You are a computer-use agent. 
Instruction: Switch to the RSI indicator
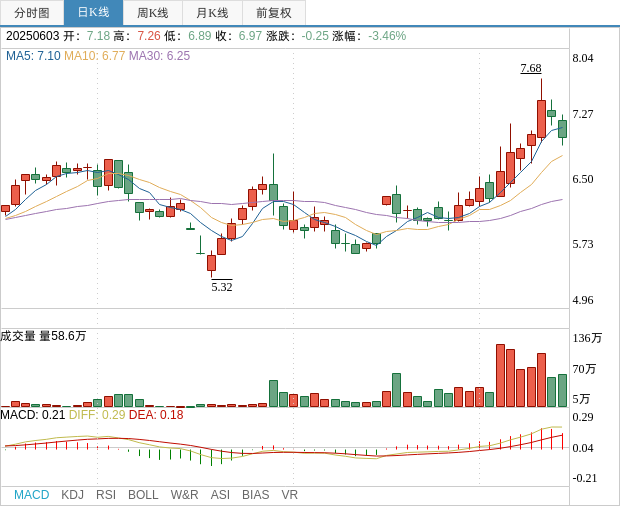pos(106,495)
